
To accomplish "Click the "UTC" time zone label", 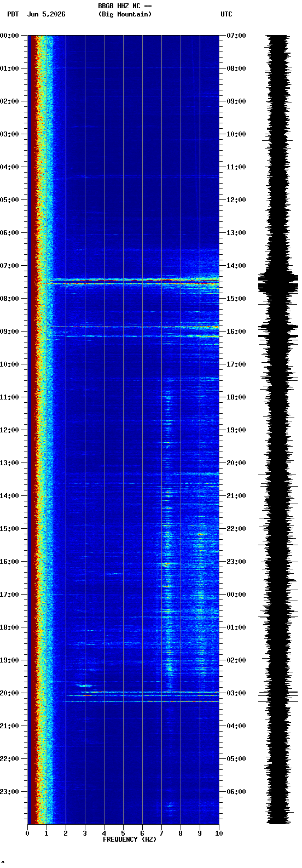I will (x=226, y=14).
